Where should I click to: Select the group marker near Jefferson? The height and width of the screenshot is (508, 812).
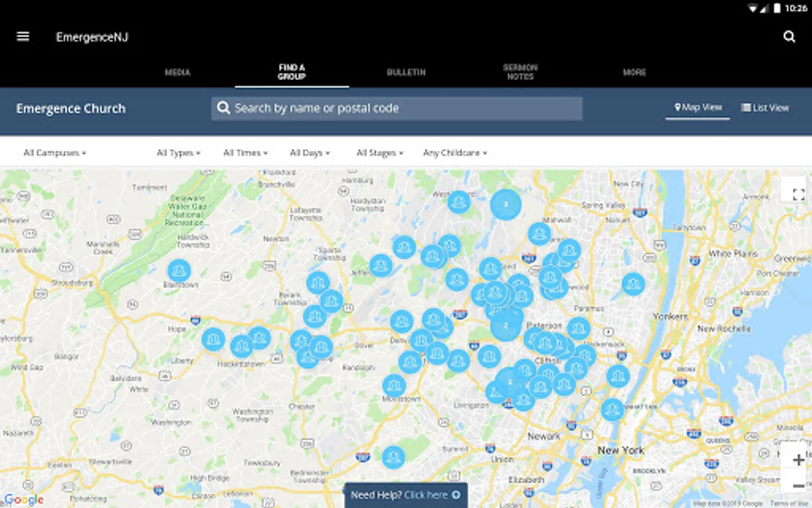click(381, 265)
